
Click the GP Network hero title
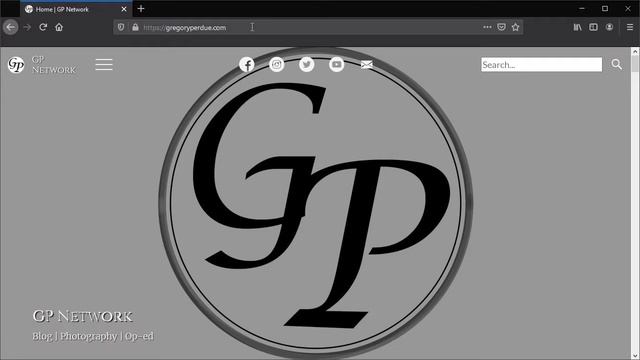click(82, 316)
